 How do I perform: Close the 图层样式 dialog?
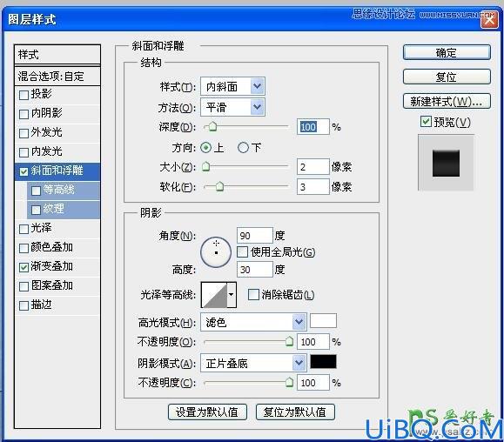coord(489,20)
